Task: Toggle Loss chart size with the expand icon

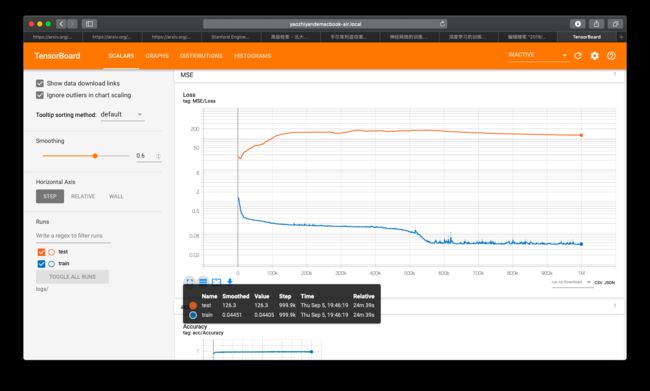Action: tap(189, 282)
